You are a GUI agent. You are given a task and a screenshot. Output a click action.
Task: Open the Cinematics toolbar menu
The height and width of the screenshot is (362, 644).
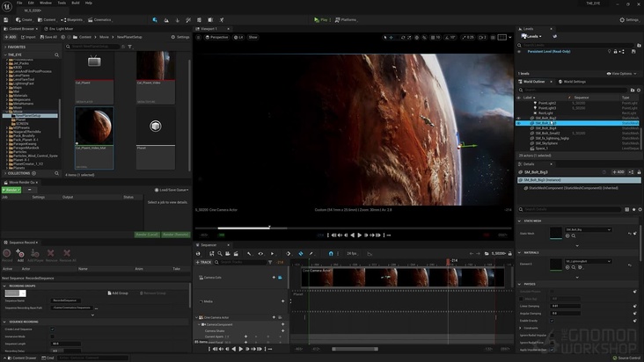(102, 19)
